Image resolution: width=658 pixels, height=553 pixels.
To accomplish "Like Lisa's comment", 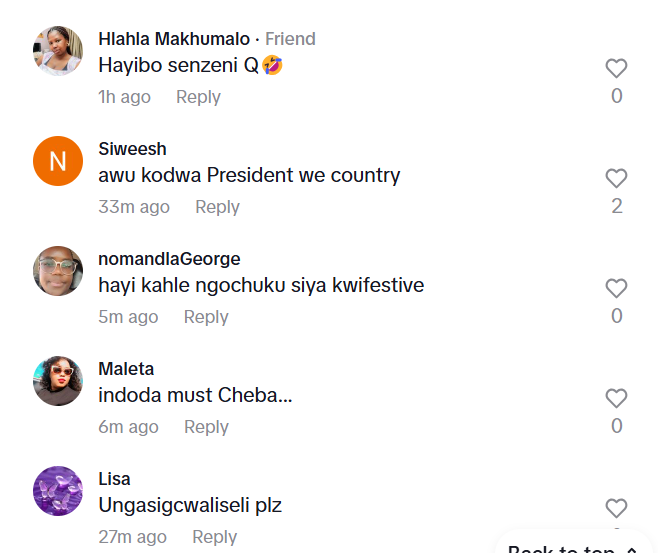I will pos(616,508).
